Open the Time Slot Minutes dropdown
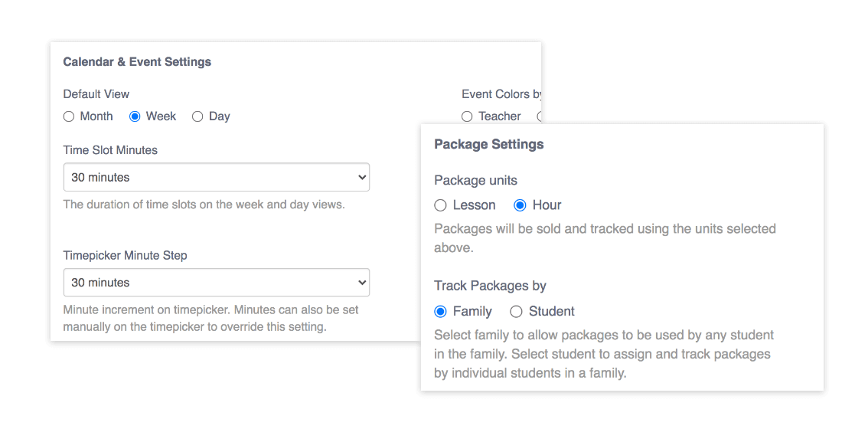868x429 pixels. [x=216, y=177]
